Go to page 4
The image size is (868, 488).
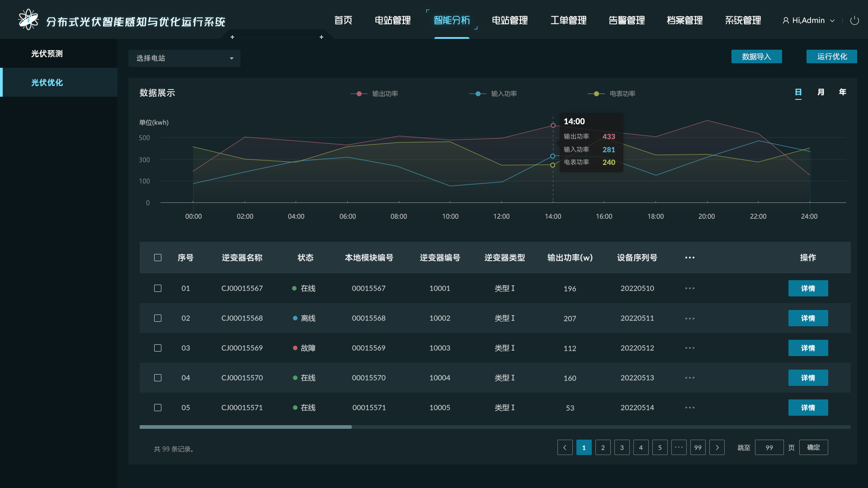(x=641, y=447)
